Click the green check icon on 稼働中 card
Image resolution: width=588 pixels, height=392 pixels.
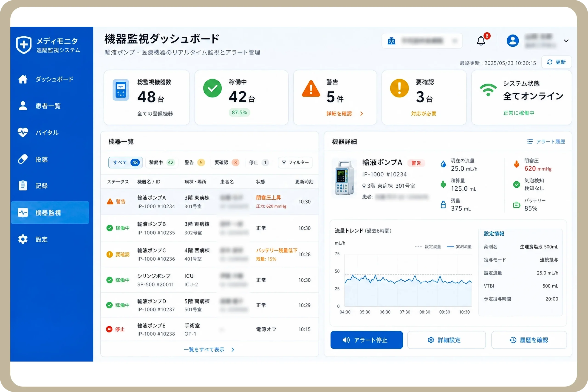[x=212, y=88]
